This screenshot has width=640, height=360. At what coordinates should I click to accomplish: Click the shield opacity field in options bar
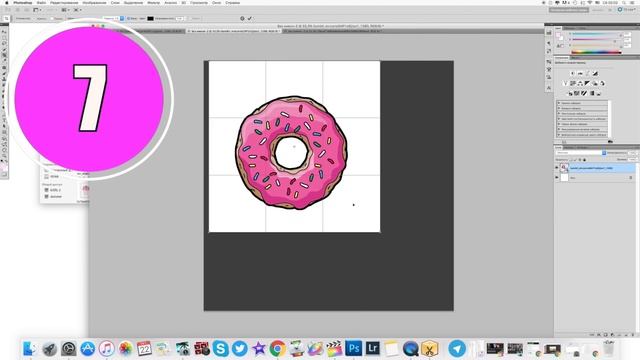pyautogui.click(x=180, y=18)
